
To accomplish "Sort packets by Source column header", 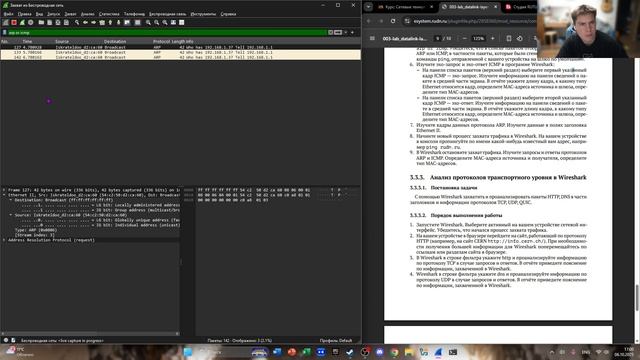I will click(62, 41).
